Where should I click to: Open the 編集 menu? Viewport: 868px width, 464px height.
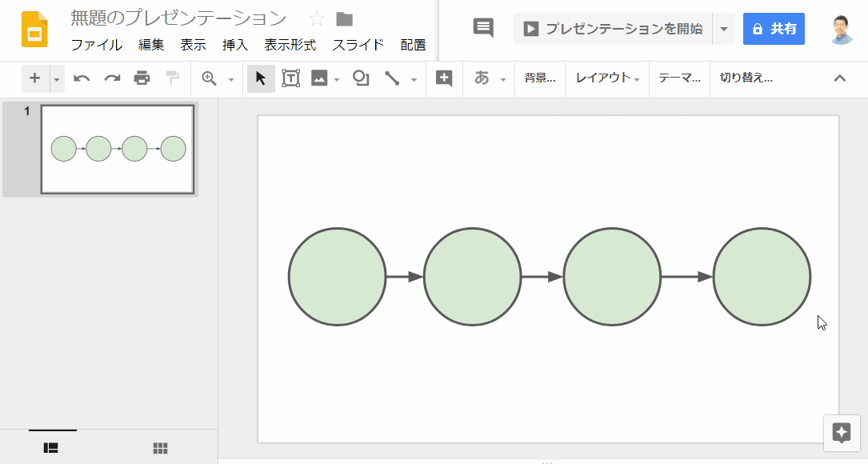[x=151, y=45]
